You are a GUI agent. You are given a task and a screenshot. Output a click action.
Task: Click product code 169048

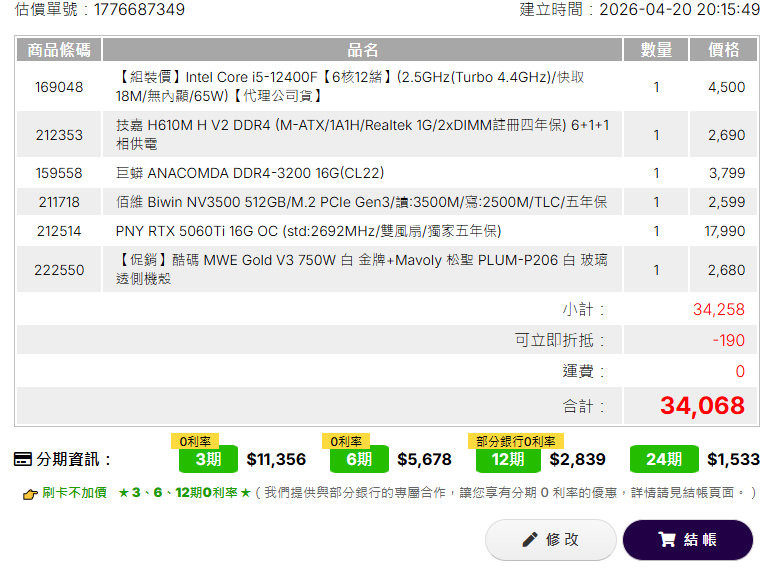pyautogui.click(x=59, y=87)
